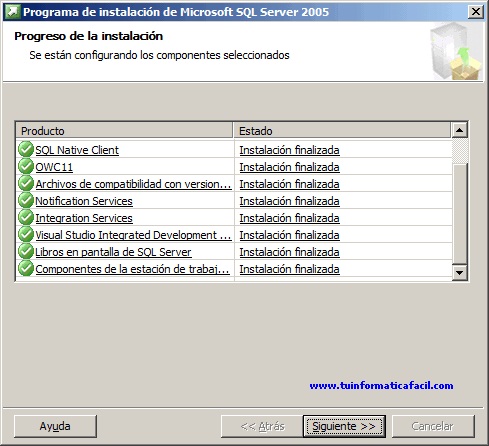The image size is (489, 446).
Task: View Instalación finalizada status for Visual Studio row
Action: click(x=289, y=235)
